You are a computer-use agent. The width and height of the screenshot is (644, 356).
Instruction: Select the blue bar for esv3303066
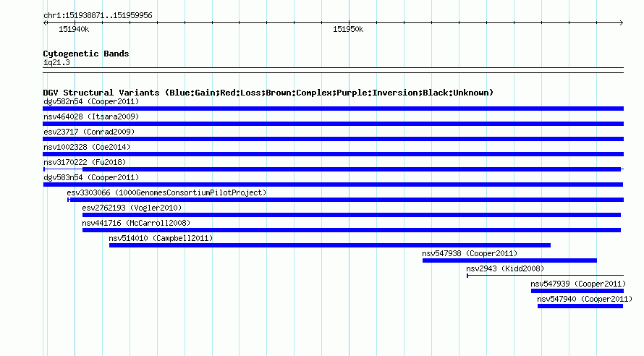click(x=346, y=200)
